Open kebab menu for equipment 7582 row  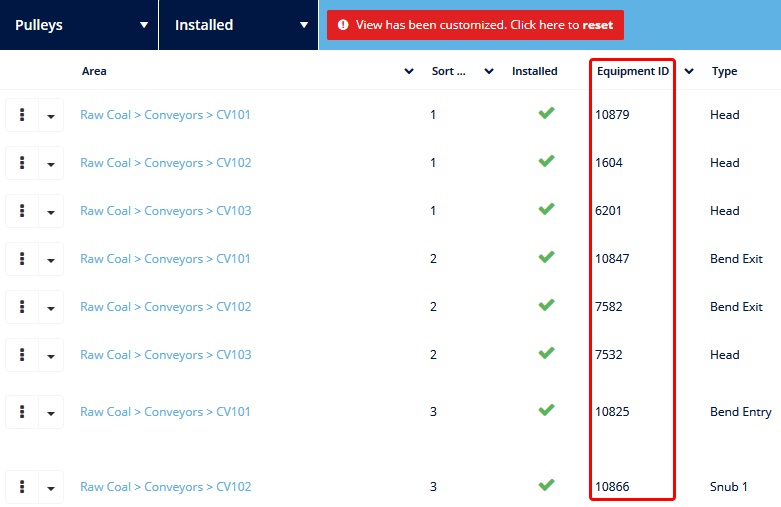22,307
